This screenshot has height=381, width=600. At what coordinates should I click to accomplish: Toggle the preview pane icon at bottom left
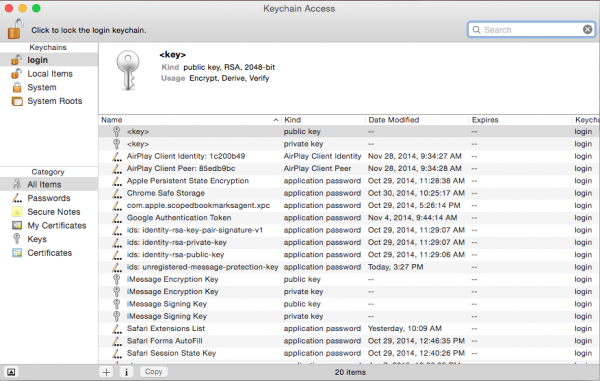[x=11, y=372]
